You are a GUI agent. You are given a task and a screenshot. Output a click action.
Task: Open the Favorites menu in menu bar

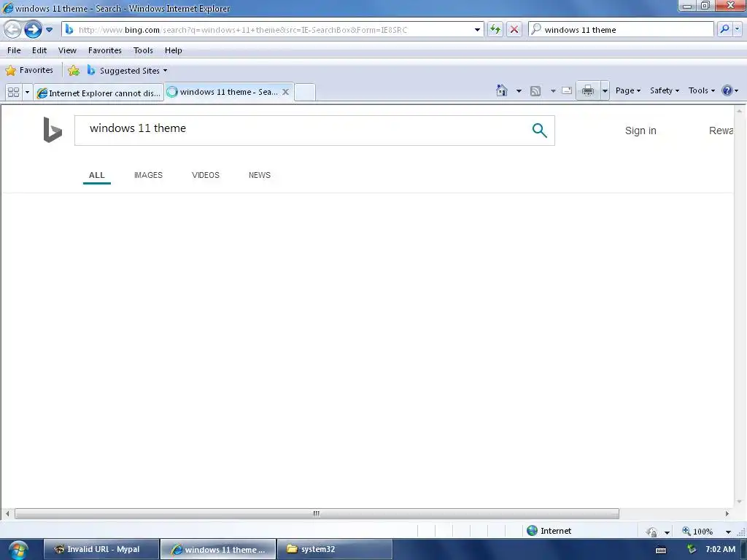(105, 50)
